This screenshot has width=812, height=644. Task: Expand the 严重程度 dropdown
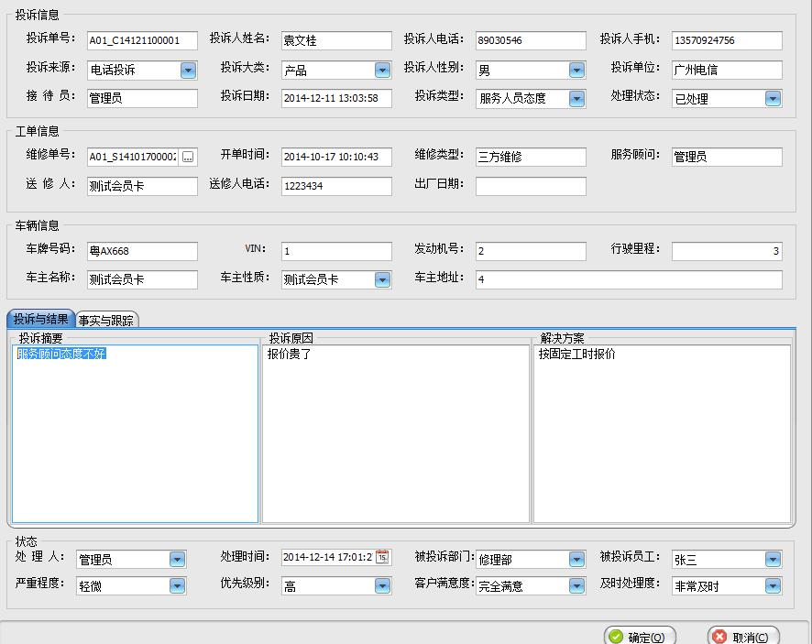(x=177, y=586)
